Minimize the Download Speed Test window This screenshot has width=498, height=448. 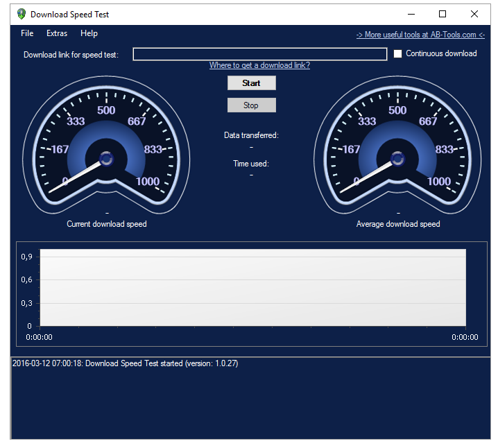point(411,14)
